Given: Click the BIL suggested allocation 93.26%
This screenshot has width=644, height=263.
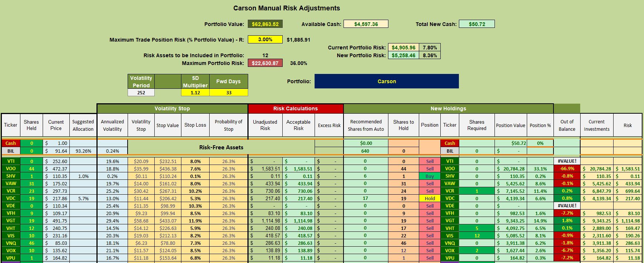Looking at the screenshot, I should tap(83, 151).
